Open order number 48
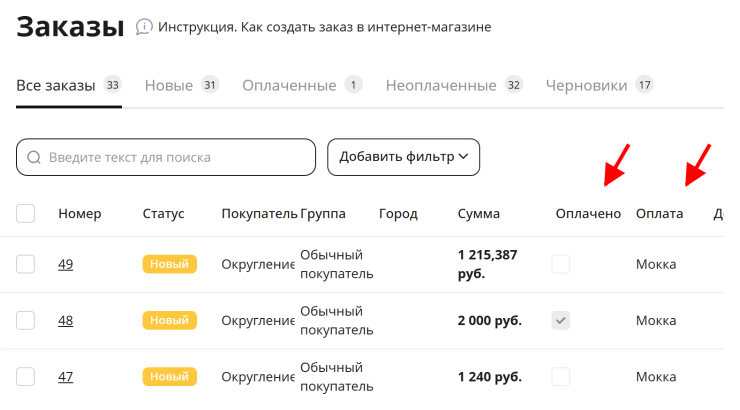Image resolution: width=740 pixels, height=410 pixels. point(66,320)
